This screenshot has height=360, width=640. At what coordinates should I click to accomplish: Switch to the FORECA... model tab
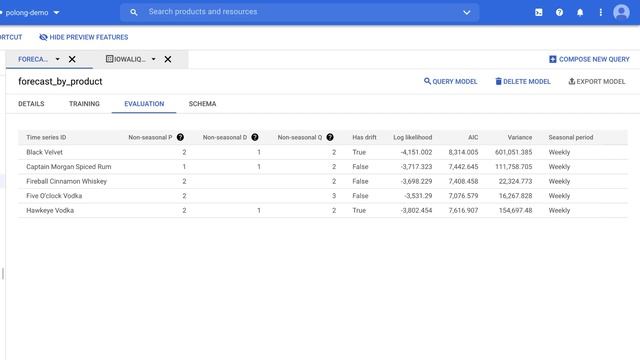[x=33, y=59]
